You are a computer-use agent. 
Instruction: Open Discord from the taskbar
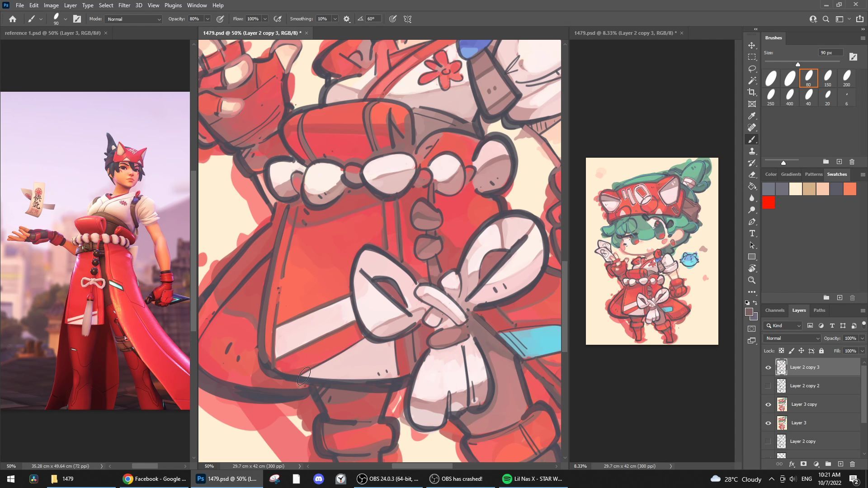tap(319, 479)
